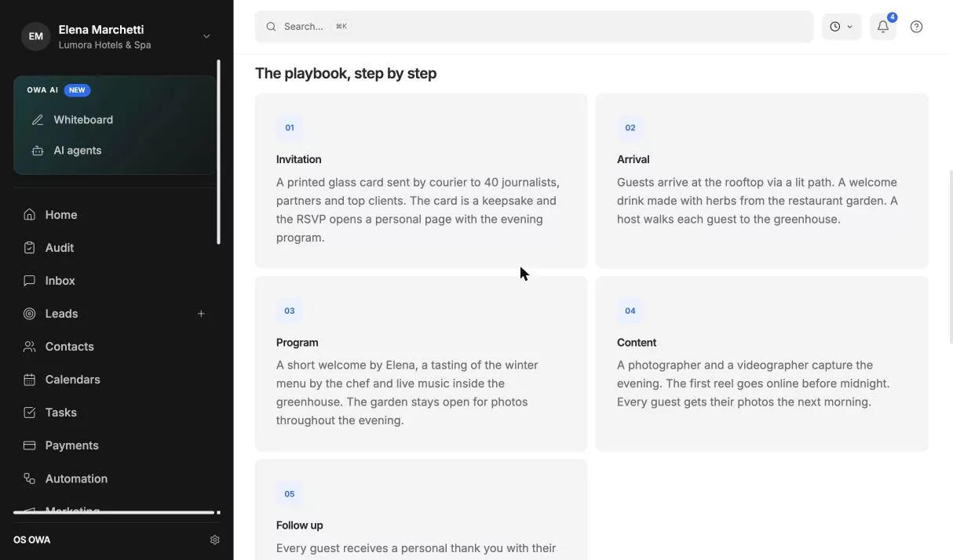Click the OS OWA footer label
This screenshot has height=560, width=953.
[32, 540]
